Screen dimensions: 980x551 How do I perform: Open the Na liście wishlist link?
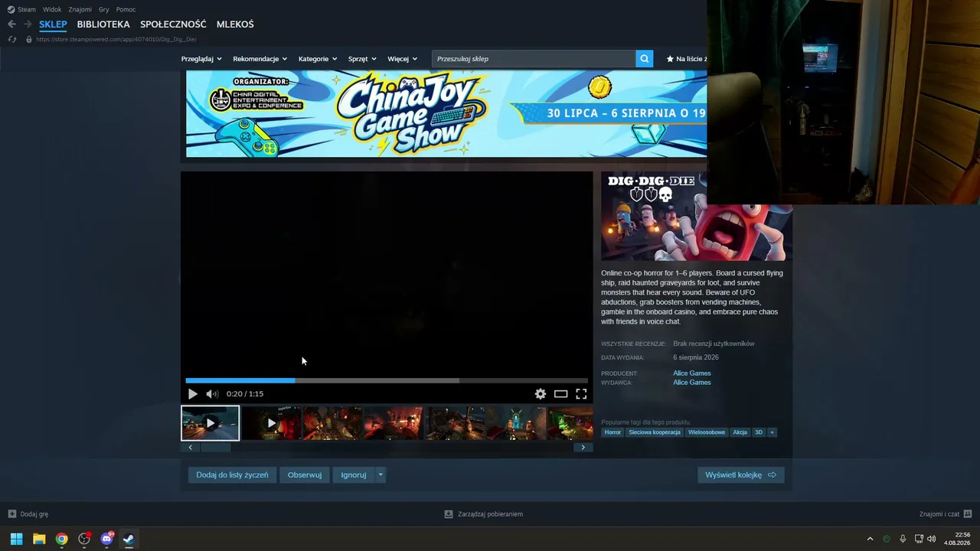(x=687, y=59)
